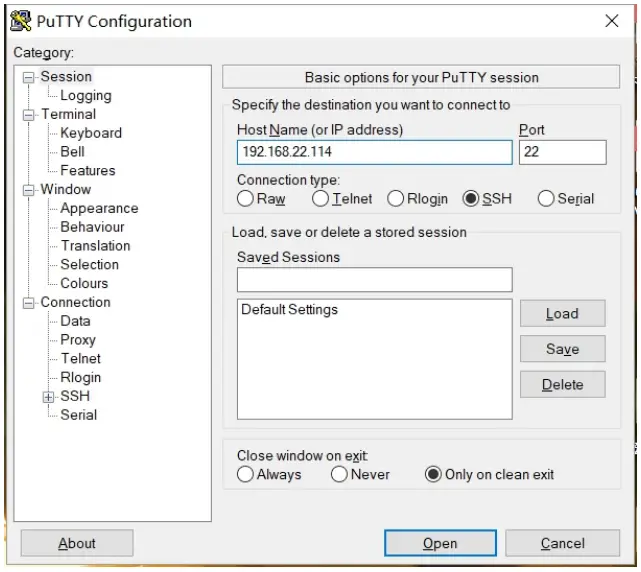The width and height of the screenshot is (641, 572).
Task: Open the Logging category
Action: 86,95
